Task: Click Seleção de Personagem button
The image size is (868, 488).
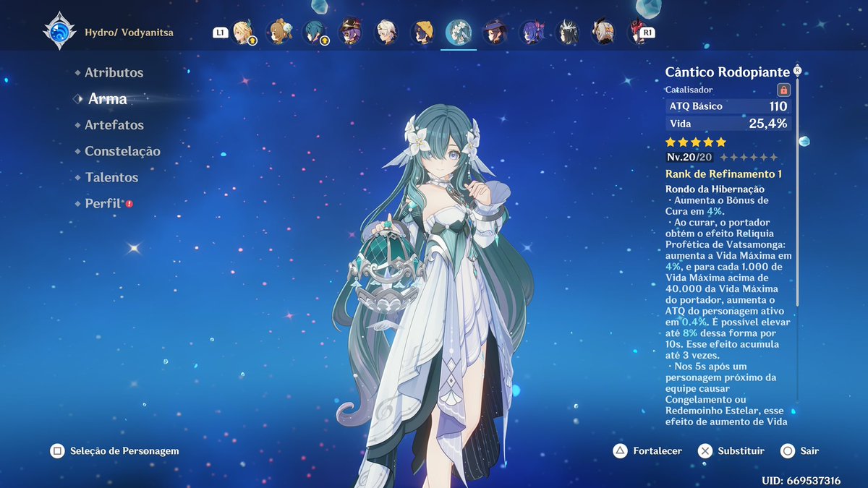Action: pyautogui.click(x=114, y=451)
